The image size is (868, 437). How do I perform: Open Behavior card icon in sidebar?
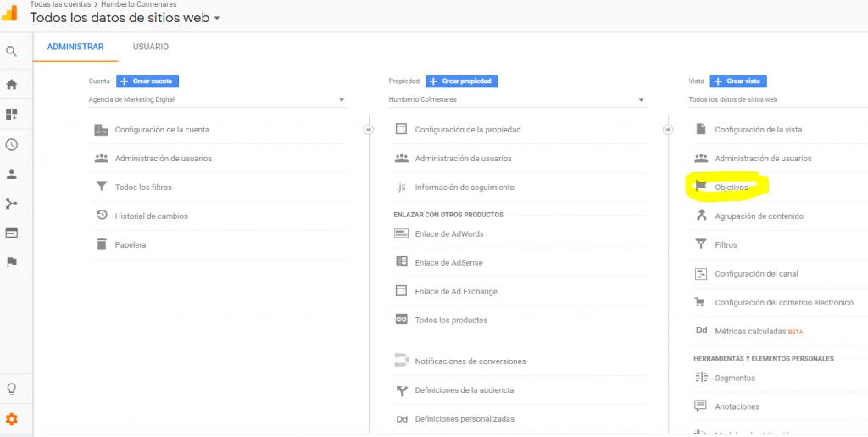pyautogui.click(x=11, y=233)
